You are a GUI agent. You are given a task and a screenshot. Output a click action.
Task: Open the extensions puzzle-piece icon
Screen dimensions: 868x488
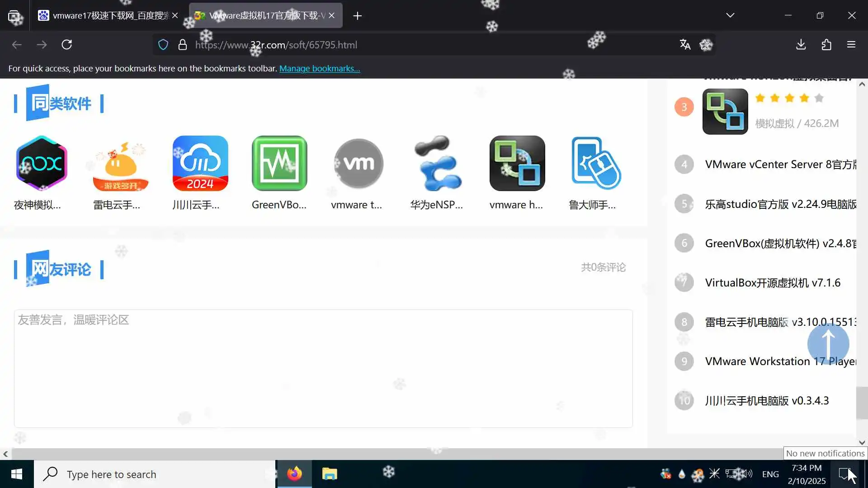point(826,44)
